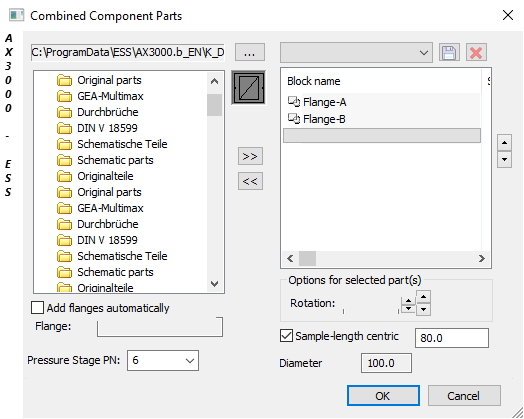Expand the saved configurations combo box

click(356, 52)
